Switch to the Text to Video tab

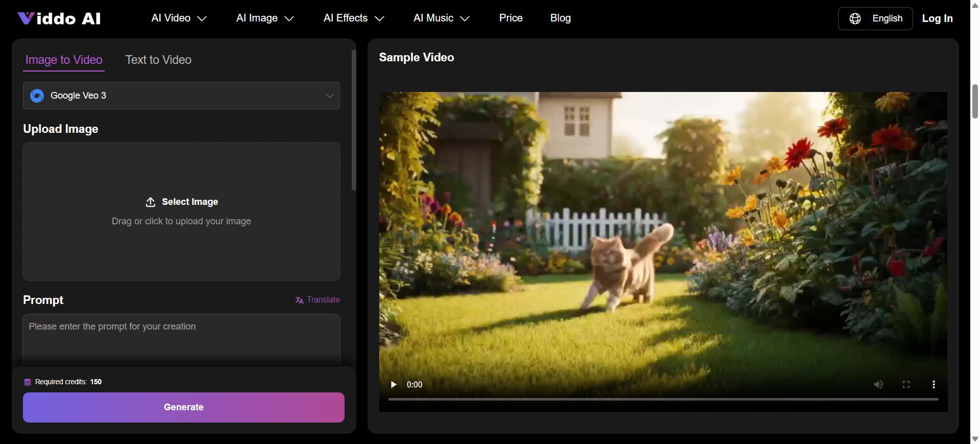pos(158,60)
